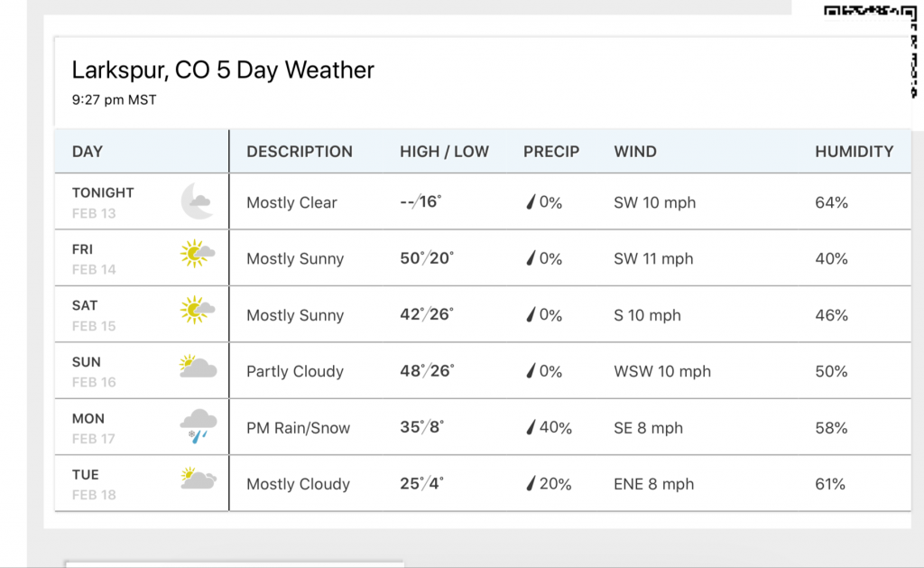Click the PRECIP column header

pyautogui.click(x=551, y=152)
